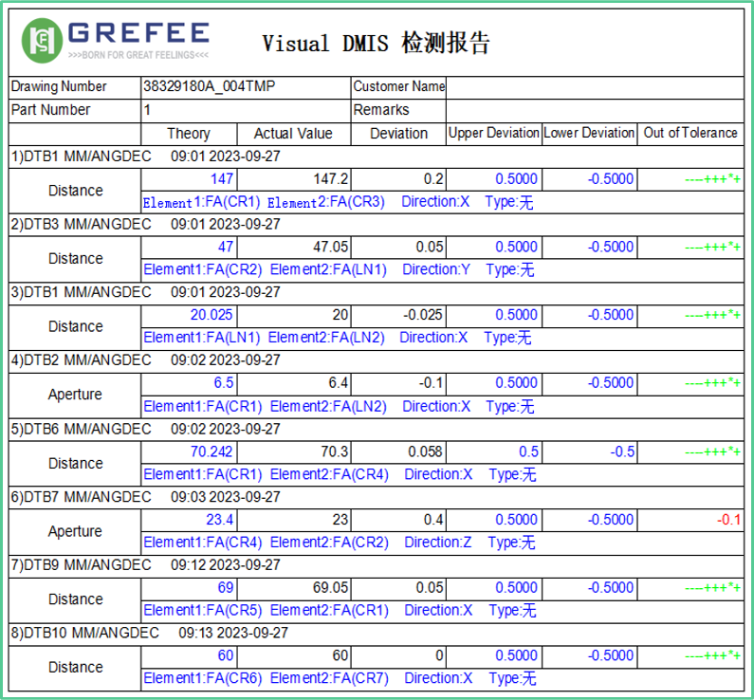Select the 8)DTB10 measurement header row
Viewport: 754px width, 700px height.
coord(149,633)
